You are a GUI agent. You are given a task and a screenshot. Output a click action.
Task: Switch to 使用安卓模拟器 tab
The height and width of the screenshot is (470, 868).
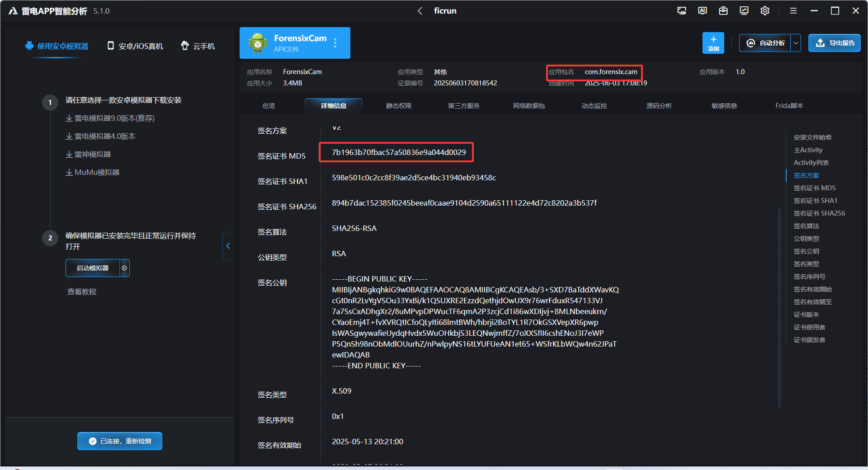(57, 46)
